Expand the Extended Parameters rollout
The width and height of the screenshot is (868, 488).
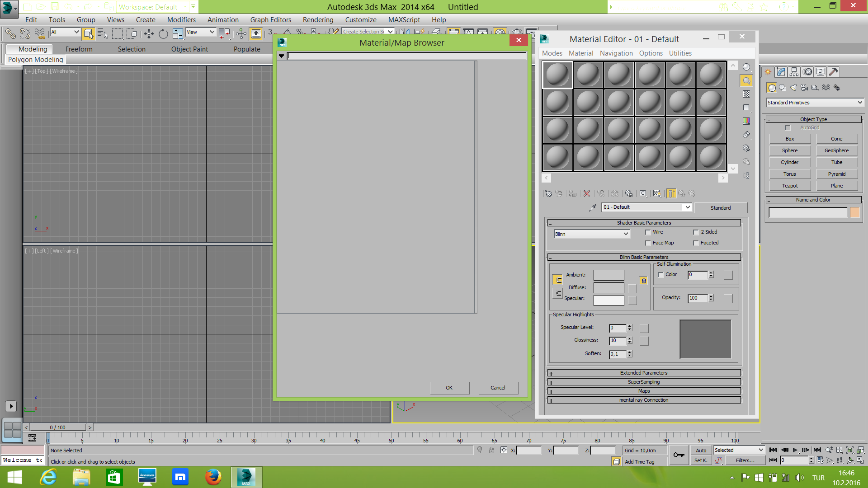pos(644,373)
